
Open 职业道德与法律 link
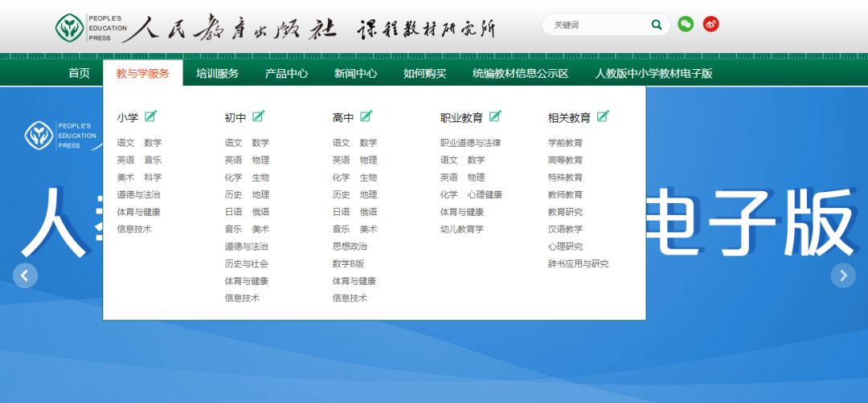[470, 143]
